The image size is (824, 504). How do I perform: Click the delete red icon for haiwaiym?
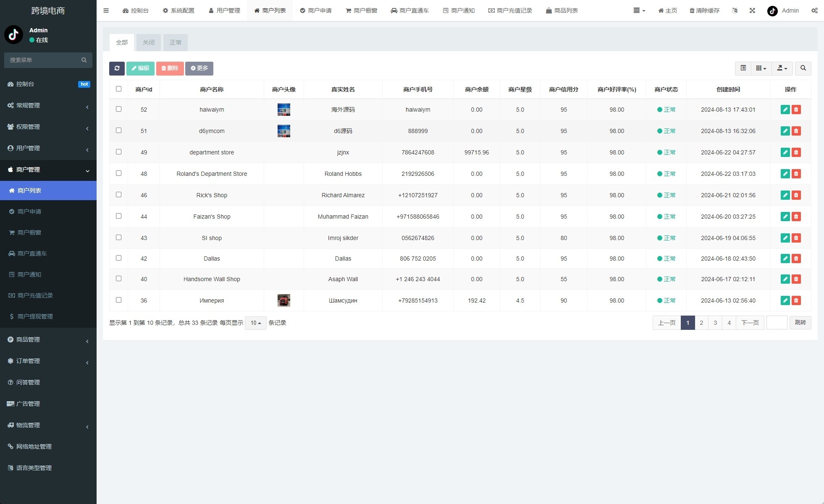point(796,110)
